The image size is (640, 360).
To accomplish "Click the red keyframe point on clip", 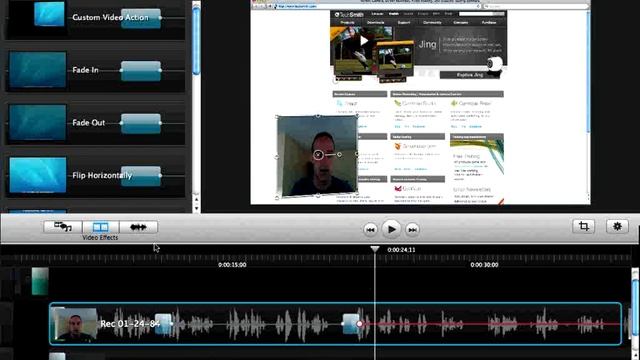I will pyautogui.click(x=359, y=324).
